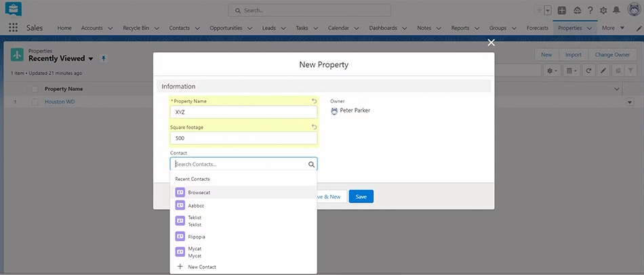Open the Forecasts tab
The height and width of the screenshot is (275, 644).
click(538, 28)
